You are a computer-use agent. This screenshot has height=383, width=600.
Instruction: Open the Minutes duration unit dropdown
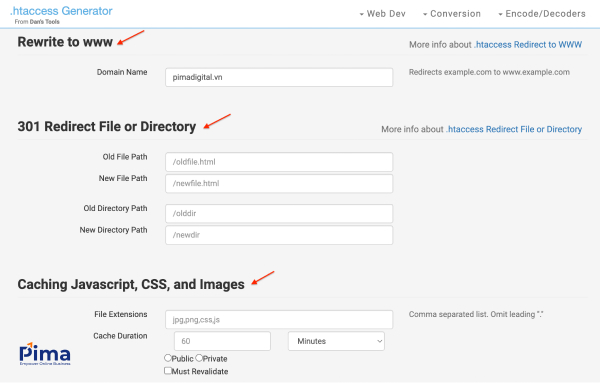[x=336, y=341]
